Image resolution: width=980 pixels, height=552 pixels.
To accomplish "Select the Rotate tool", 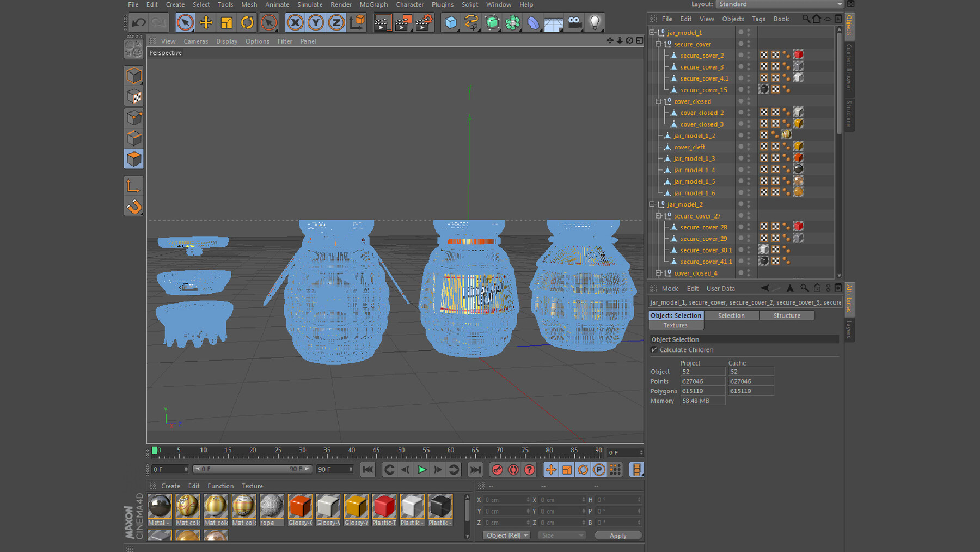I will click(248, 22).
